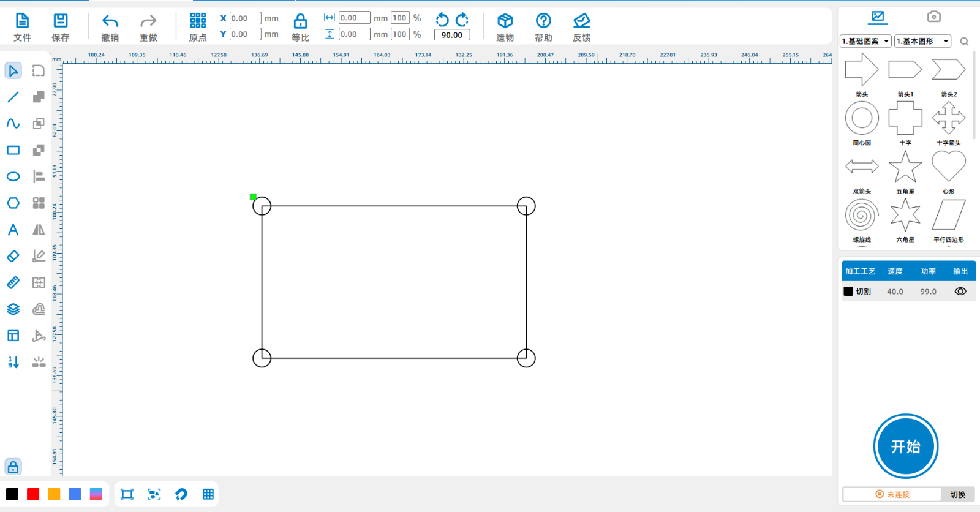980x512 pixels.
Task: Toggle visibility eye for 切割 layer
Action: [x=960, y=292]
